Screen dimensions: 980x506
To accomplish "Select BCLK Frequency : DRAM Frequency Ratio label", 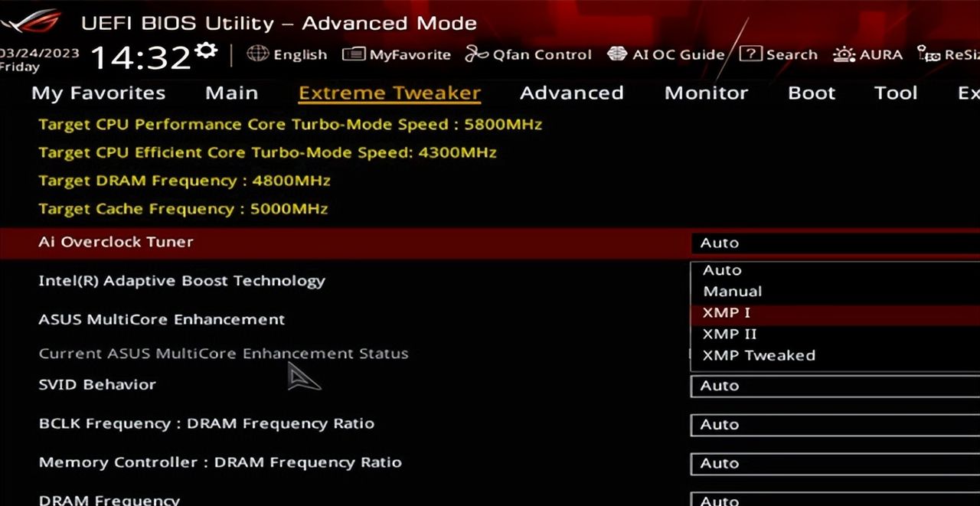I will click(207, 423).
